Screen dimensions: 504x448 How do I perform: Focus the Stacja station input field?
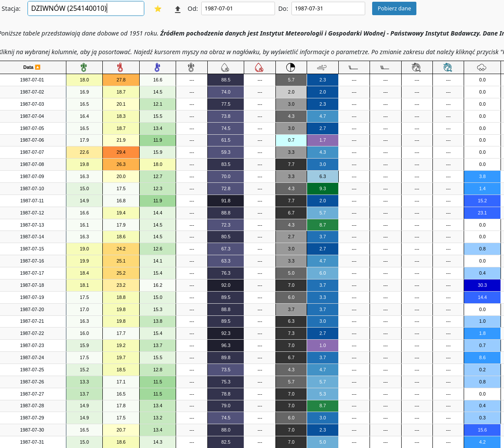tap(86, 8)
